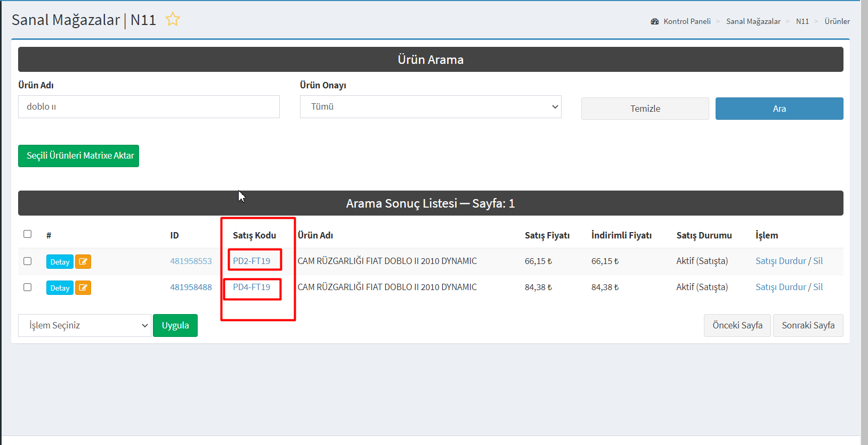Click the favorite star icon next to N11
This screenshot has width=868, height=445.
pos(173,20)
